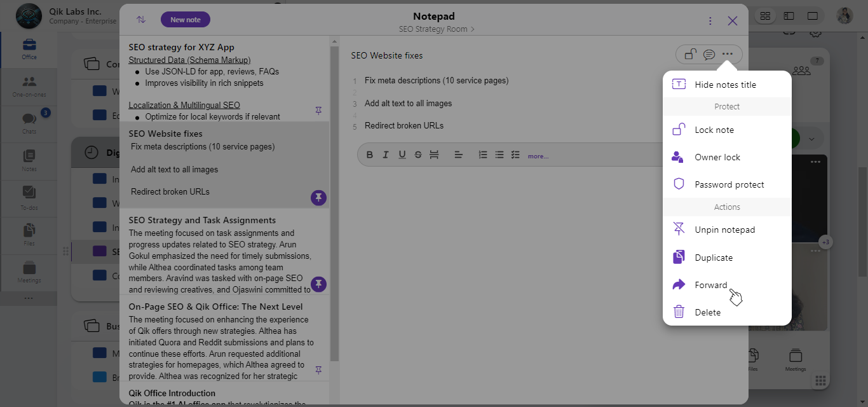Open comments via speech bubble icon

pyautogui.click(x=709, y=55)
